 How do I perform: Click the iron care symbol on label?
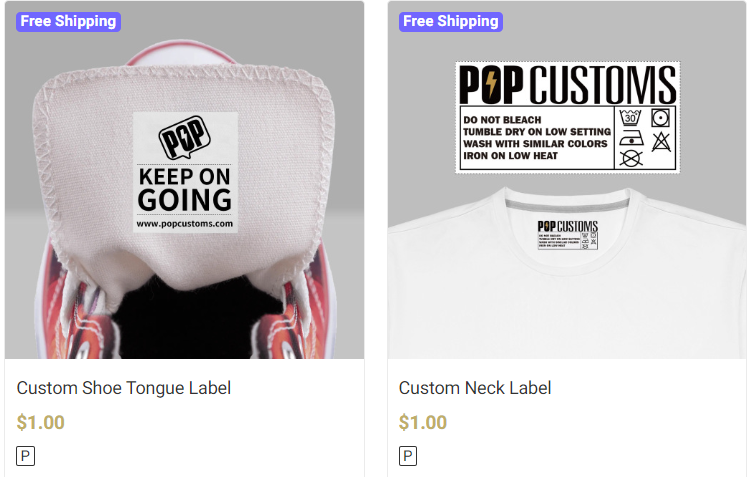pyautogui.click(x=631, y=138)
